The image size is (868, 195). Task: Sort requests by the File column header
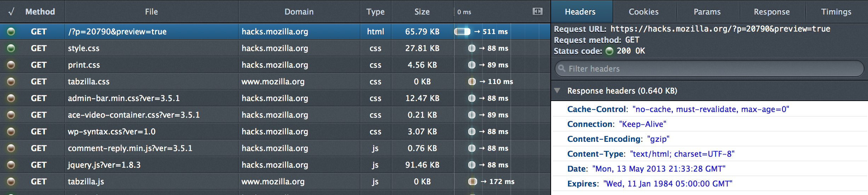pyautogui.click(x=151, y=12)
